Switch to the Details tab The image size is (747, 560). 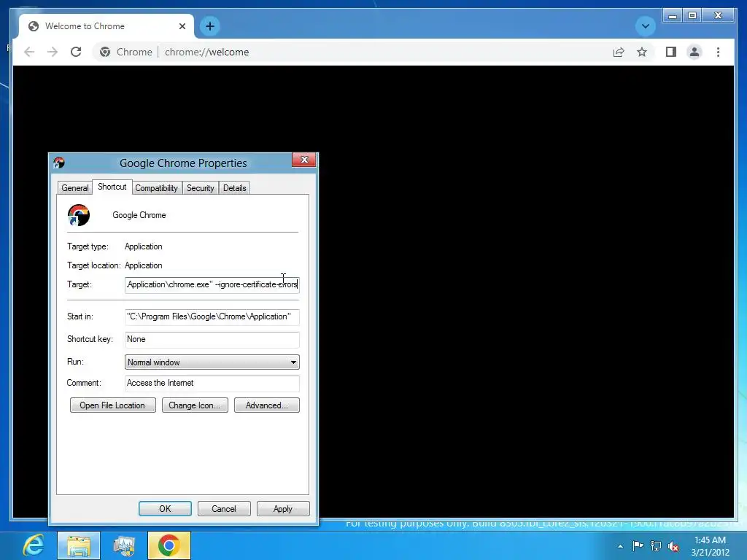[234, 188]
